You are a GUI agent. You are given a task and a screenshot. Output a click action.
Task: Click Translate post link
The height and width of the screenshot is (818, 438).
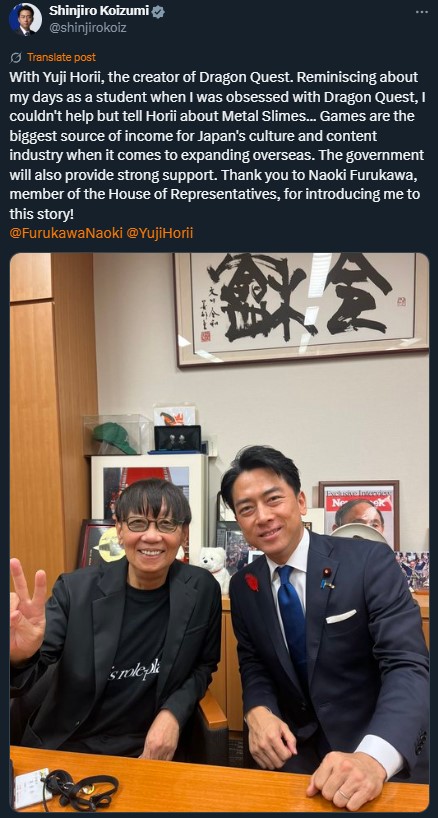tap(61, 57)
